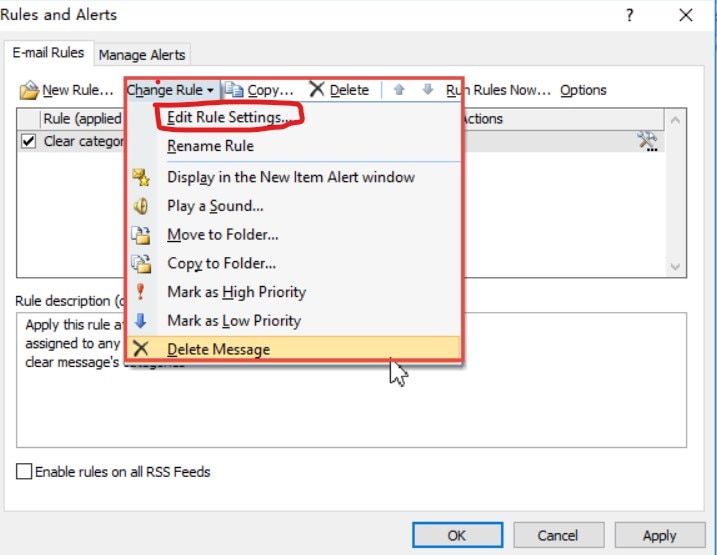Image resolution: width=717 pixels, height=555 pixels.
Task: Select Mark as High Priority
Action: [236, 292]
